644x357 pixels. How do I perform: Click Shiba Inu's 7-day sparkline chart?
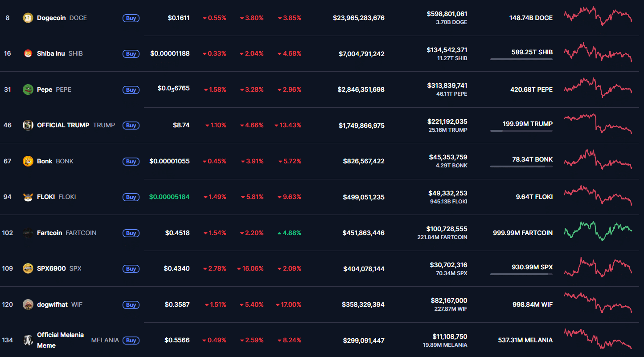[x=598, y=53]
